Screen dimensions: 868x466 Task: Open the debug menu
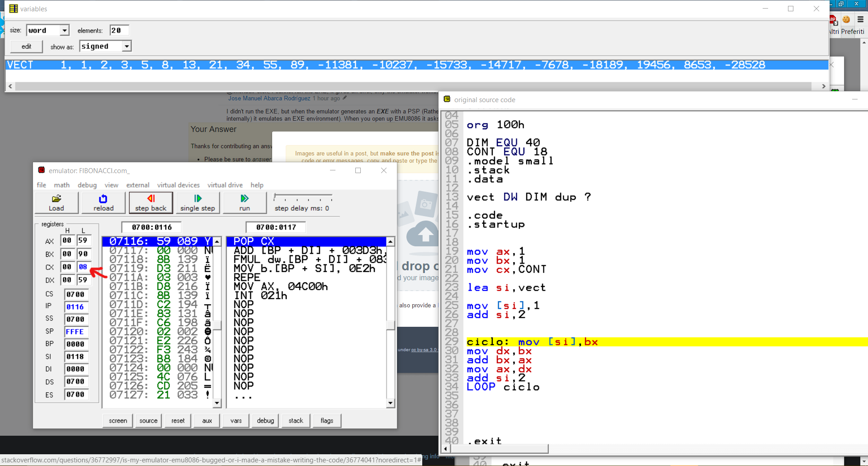click(87, 185)
